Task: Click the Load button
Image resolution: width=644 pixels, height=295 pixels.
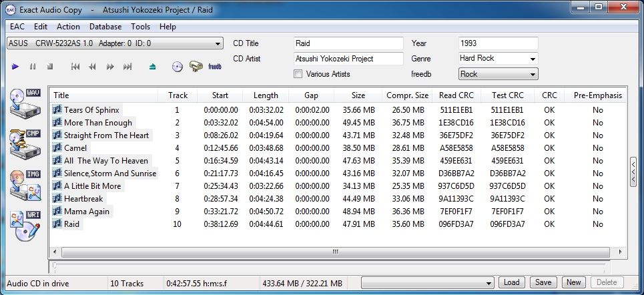Action: point(511,282)
